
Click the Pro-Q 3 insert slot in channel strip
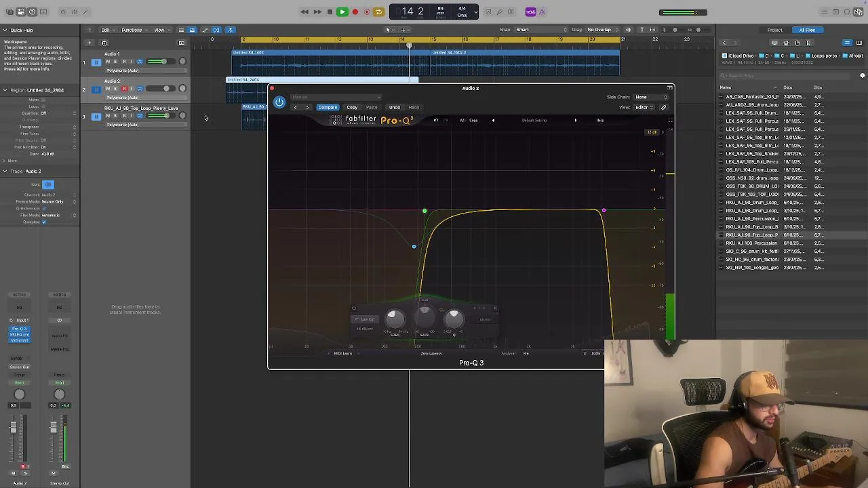click(x=19, y=329)
